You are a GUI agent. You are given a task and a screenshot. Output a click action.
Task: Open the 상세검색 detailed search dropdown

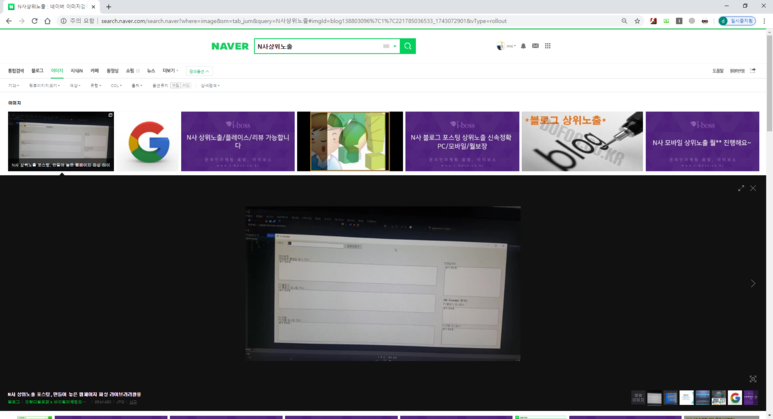pyautogui.click(x=210, y=86)
